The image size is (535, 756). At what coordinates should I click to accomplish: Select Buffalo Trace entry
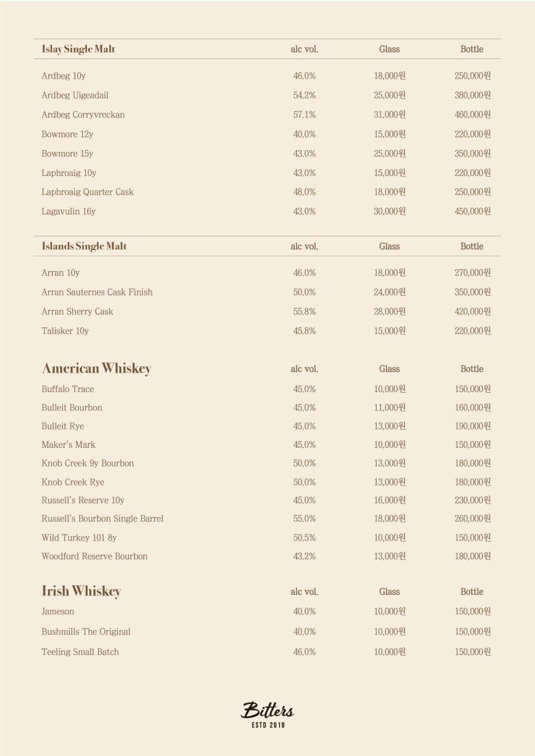coord(67,389)
